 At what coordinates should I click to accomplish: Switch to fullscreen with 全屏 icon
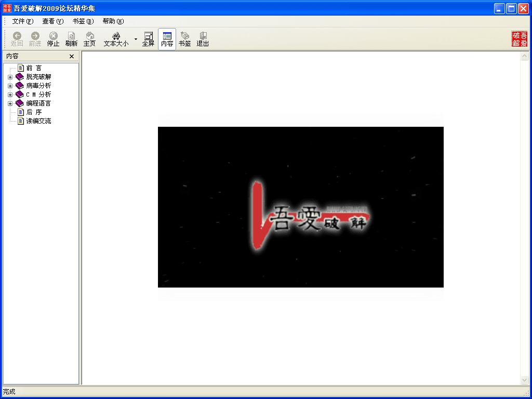pyautogui.click(x=148, y=36)
